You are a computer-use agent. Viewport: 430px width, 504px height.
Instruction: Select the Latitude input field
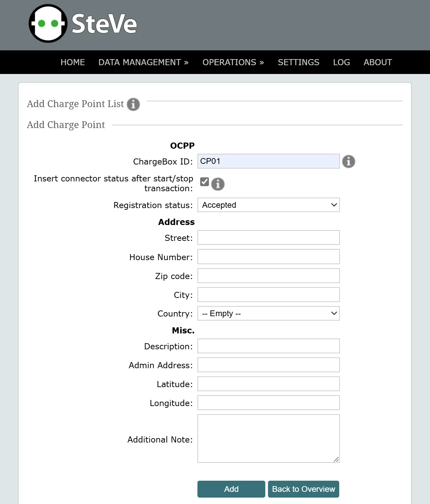pos(268,384)
